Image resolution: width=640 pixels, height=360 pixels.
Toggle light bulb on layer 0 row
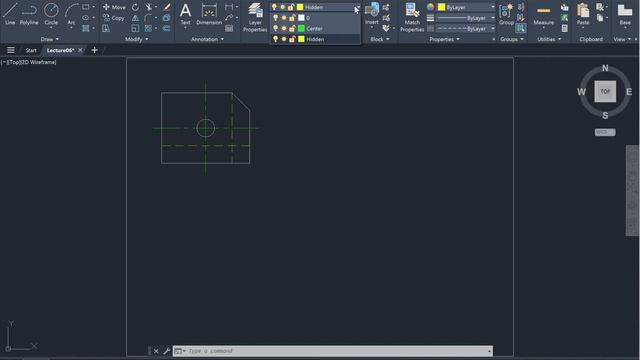click(276, 18)
